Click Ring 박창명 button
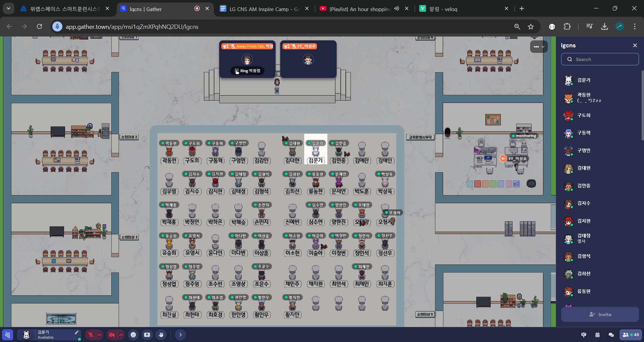Image resolution: width=644 pixels, height=342 pixels. (248, 71)
